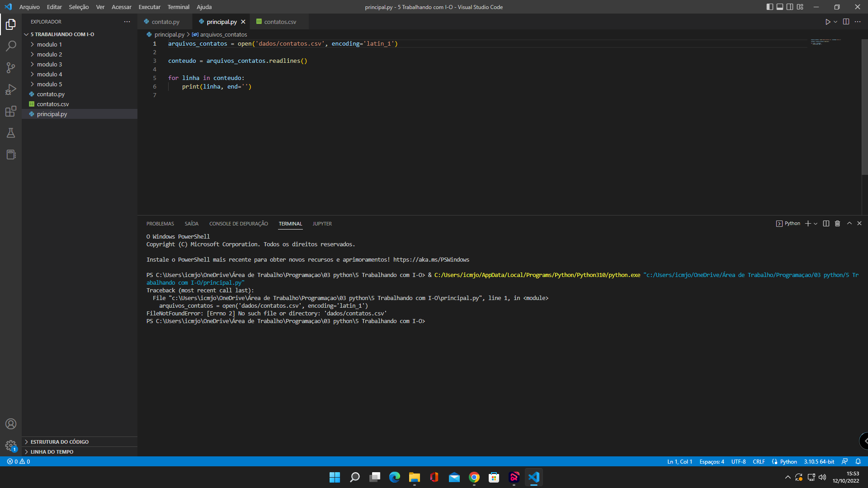868x488 pixels.
Task: Open the Accounts icon
Action: 11,424
